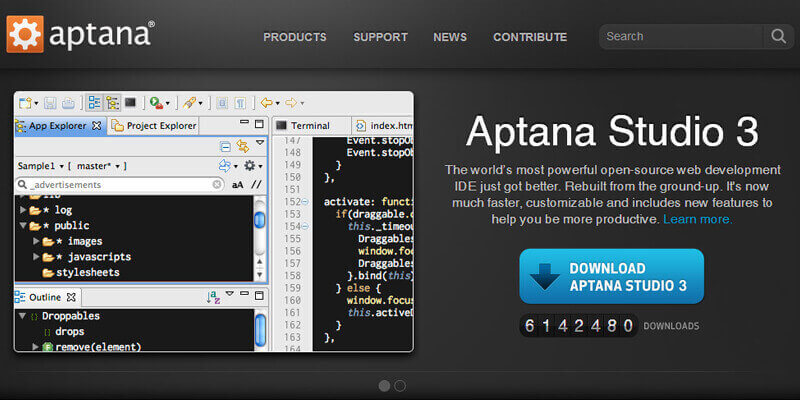Click the magnifier search button on the website
Screen dimensions: 800x400
tap(777, 37)
